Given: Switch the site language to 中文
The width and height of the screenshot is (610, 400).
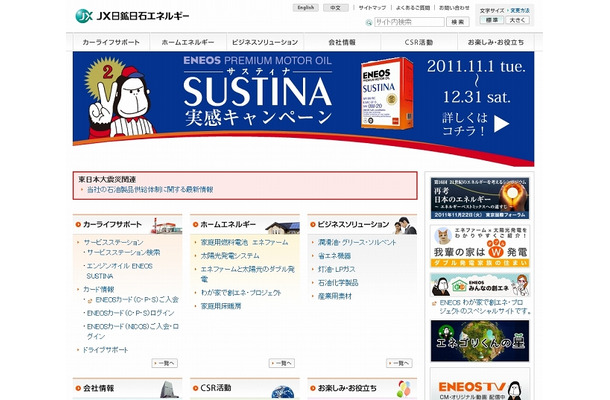Looking at the screenshot, I should pos(335,8).
